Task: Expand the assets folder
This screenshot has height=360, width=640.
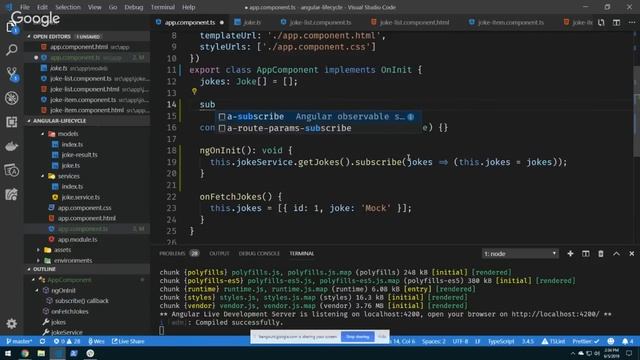Action: pyautogui.click(x=39, y=250)
